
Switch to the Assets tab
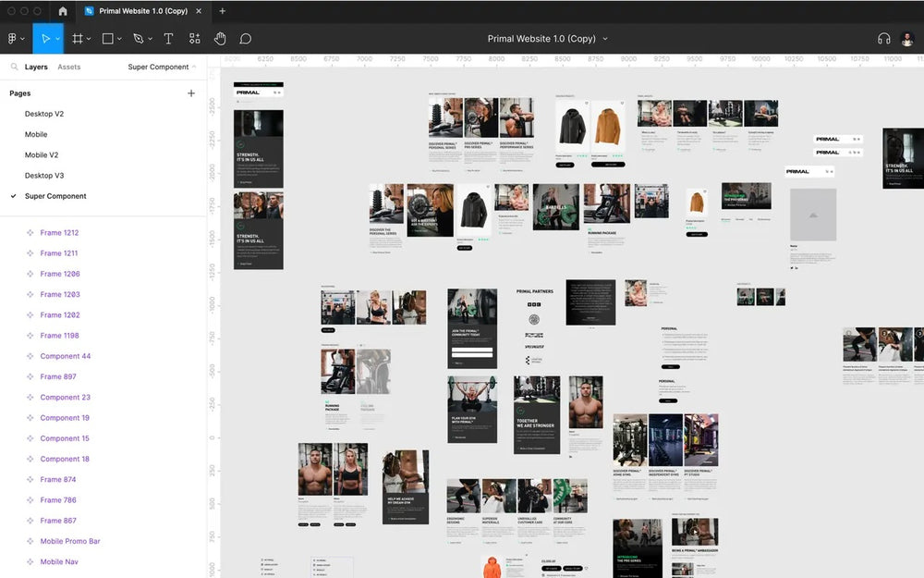[x=69, y=68]
